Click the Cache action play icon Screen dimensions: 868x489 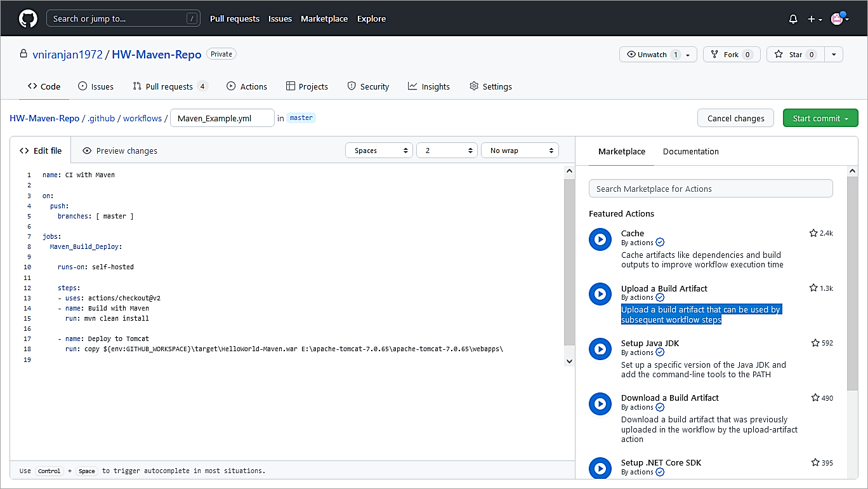click(x=600, y=239)
